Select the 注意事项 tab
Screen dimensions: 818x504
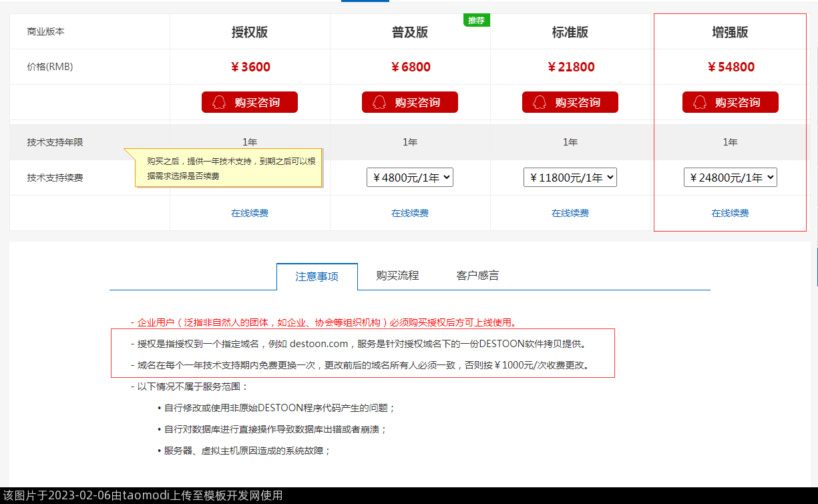click(x=317, y=276)
